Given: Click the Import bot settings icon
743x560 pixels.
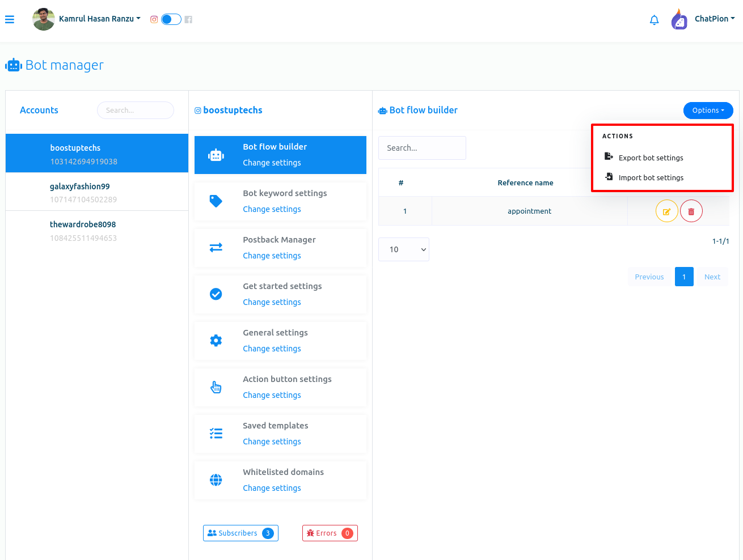Looking at the screenshot, I should [609, 176].
